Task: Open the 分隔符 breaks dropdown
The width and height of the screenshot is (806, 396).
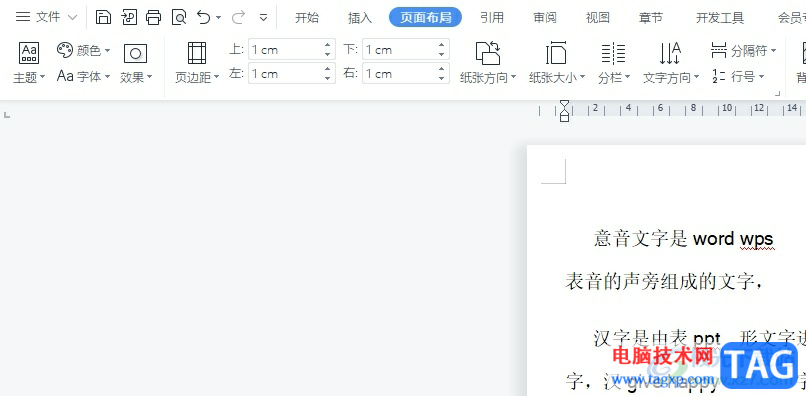Action: click(743, 50)
